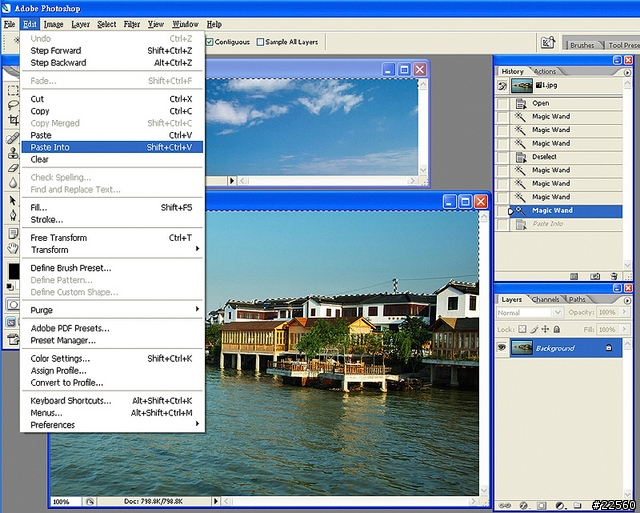Create a new layer group folder icon
640x513 pixels.
(x=577, y=505)
